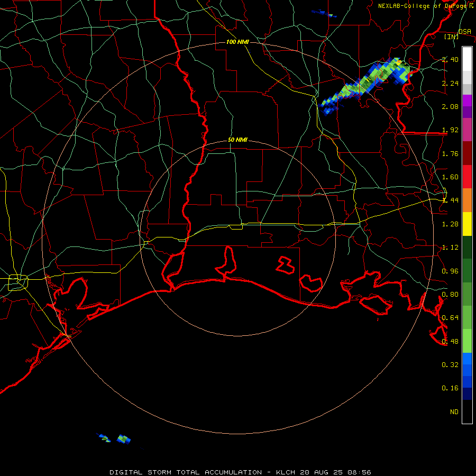Click the 0.32 legend value
476x476 pixels.
(450, 364)
